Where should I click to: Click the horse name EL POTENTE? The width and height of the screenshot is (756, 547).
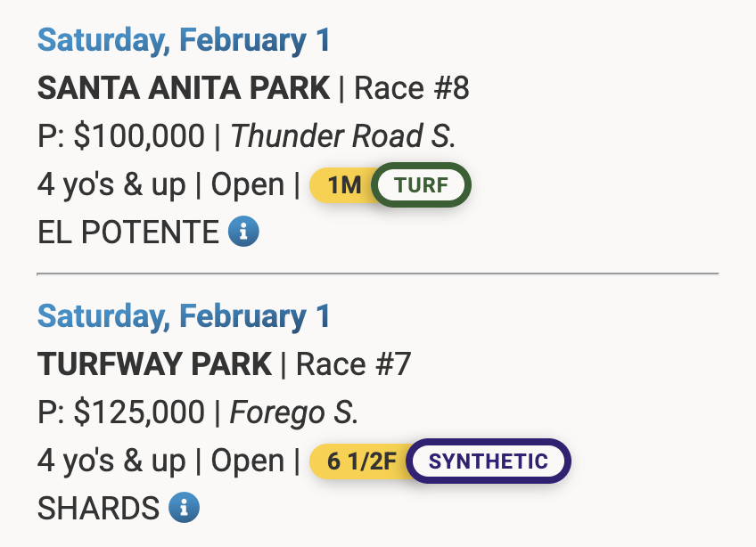[127, 233]
